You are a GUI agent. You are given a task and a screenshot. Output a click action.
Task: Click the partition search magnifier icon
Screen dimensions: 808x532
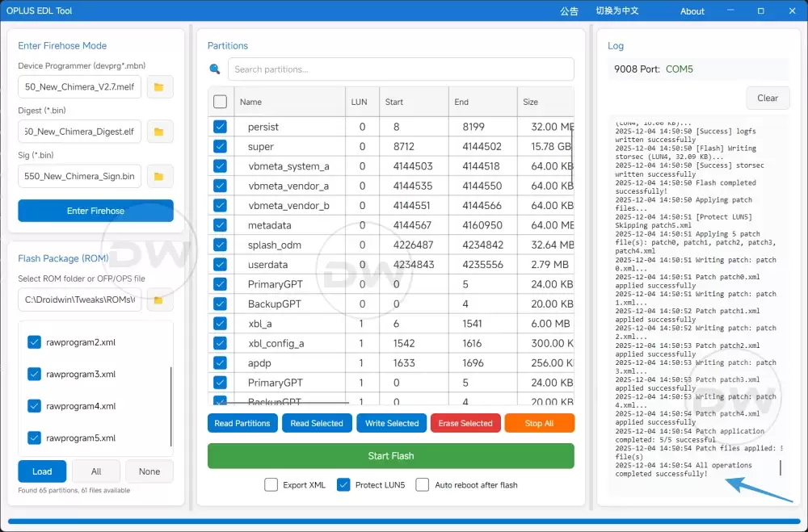coord(213,69)
